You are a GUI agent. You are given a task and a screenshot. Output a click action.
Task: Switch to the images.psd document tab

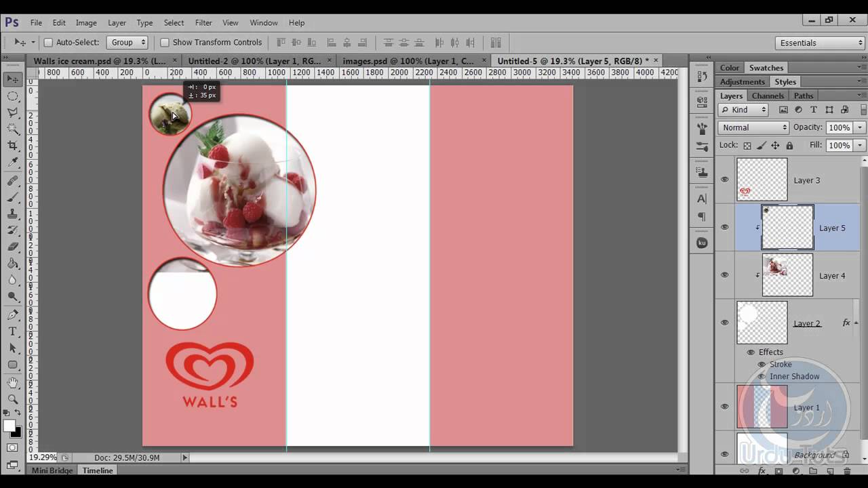pyautogui.click(x=413, y=61)
